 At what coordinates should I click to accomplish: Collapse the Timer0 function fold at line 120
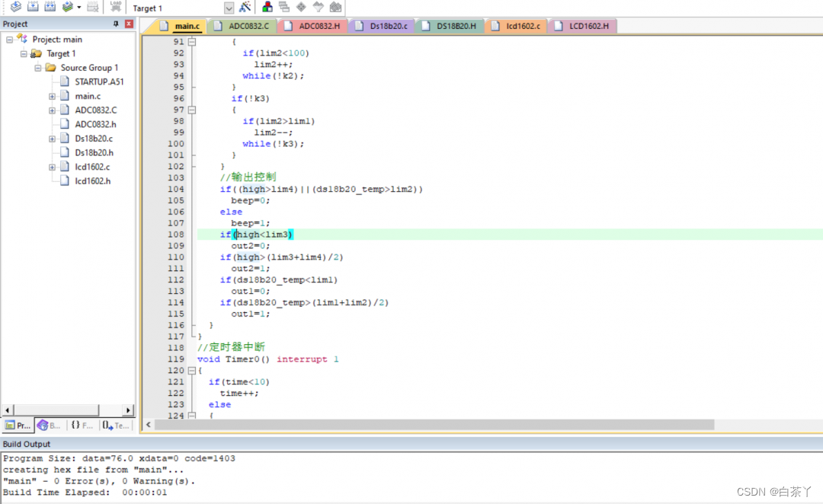192,371
